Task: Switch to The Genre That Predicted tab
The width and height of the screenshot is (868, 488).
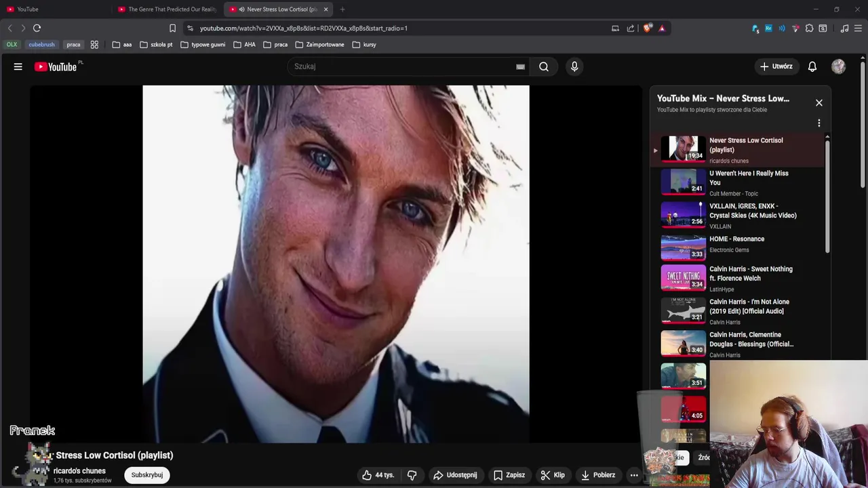Action: pyautogui.click(x=167, y=9)
